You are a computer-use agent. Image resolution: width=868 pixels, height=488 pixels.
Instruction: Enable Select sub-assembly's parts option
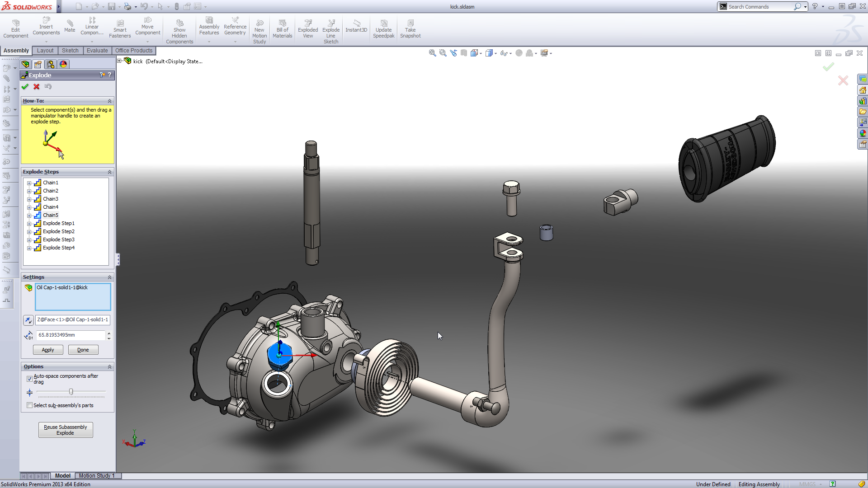pos(30,405)
